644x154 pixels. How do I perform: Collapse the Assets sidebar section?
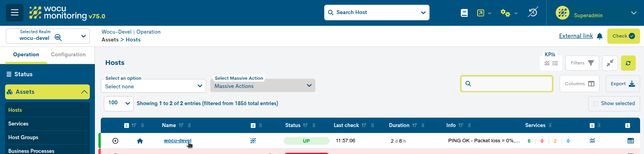click(47, 92)
